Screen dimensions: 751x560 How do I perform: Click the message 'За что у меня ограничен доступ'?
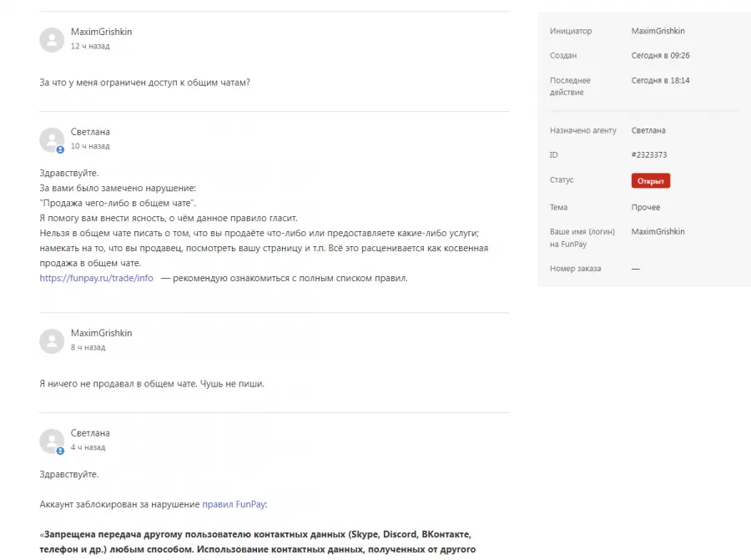pos(144,83)
